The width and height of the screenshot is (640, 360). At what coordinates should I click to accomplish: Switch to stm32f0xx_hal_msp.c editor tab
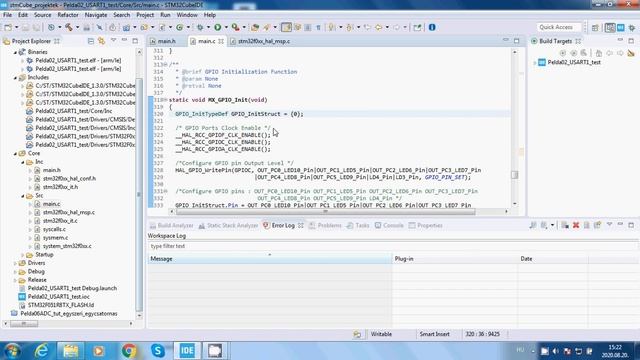(264, 41)
